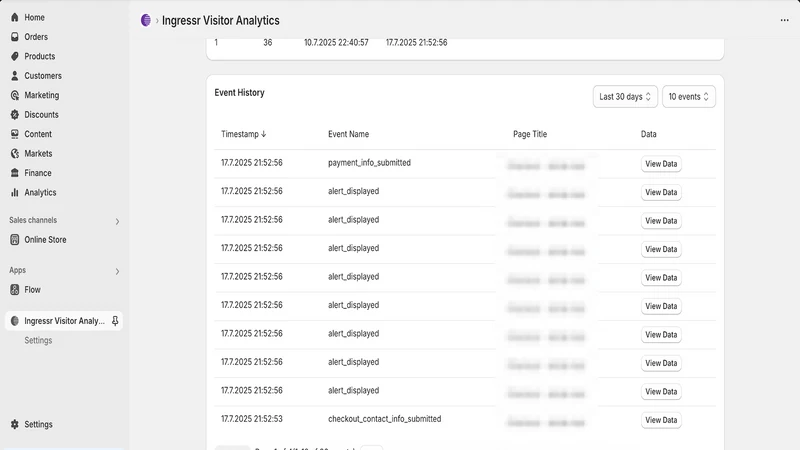Screen dimensions: 800x450
Task: Open Products page
Action: pos(39,56)
